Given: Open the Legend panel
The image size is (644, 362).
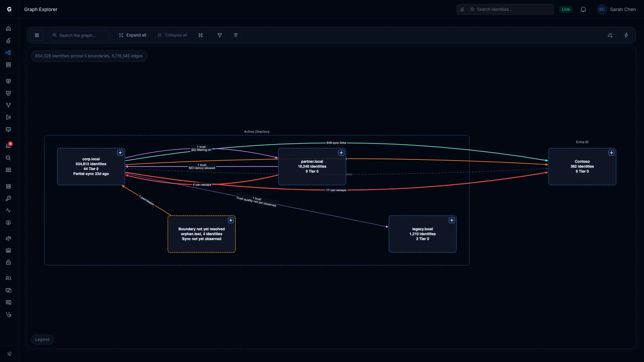Looking at the screenshot, I should [x=42, y=340].
